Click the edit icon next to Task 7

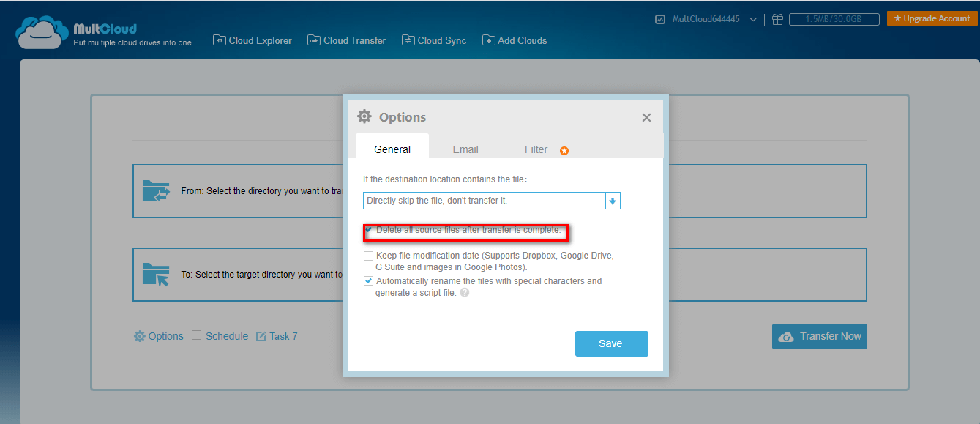click(x=261, y=335)
